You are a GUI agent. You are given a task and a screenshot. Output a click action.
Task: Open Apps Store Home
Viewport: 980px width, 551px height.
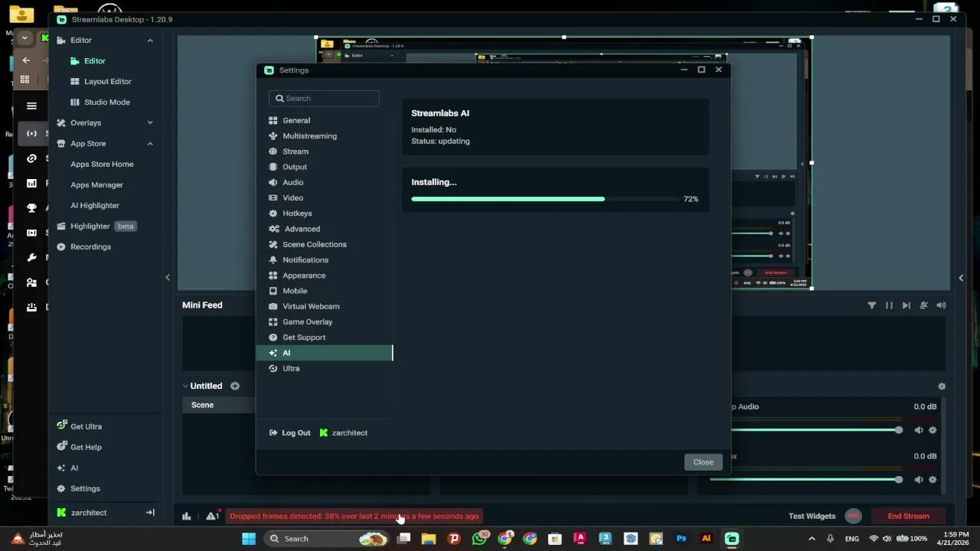point(102,164)
